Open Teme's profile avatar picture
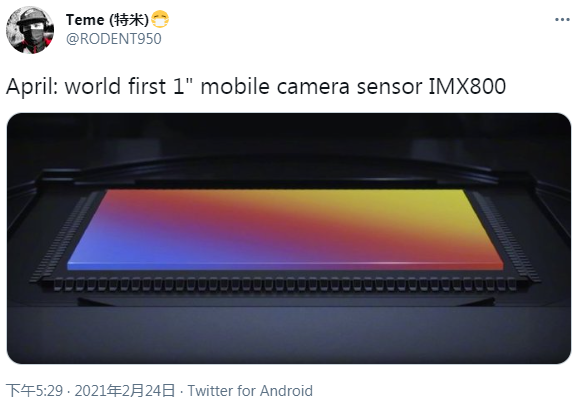This screenshot has height=404, width=578. [30, 30]
